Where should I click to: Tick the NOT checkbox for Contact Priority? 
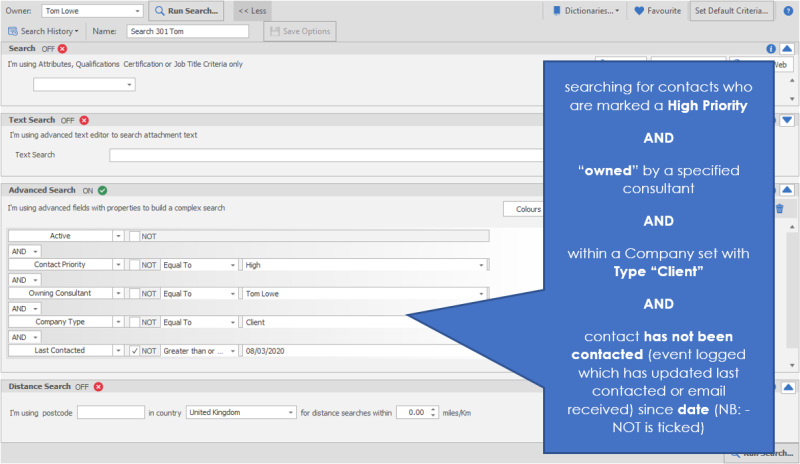[x=135, y=265]
